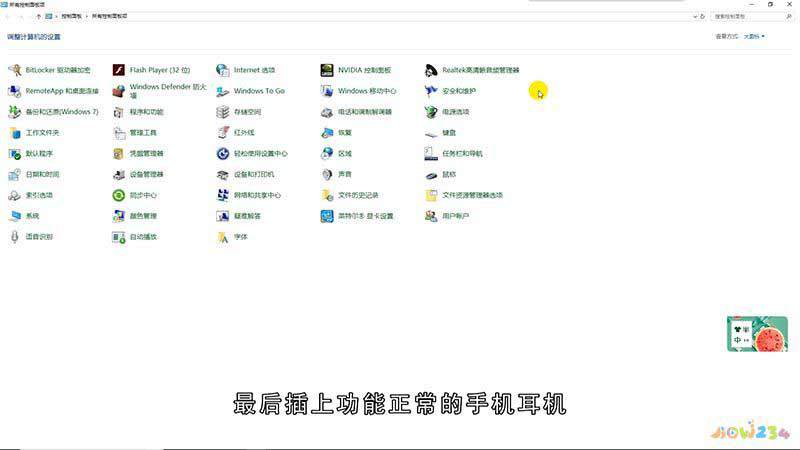Go up one level with Up arrow
800x450 pixels.
38,16
